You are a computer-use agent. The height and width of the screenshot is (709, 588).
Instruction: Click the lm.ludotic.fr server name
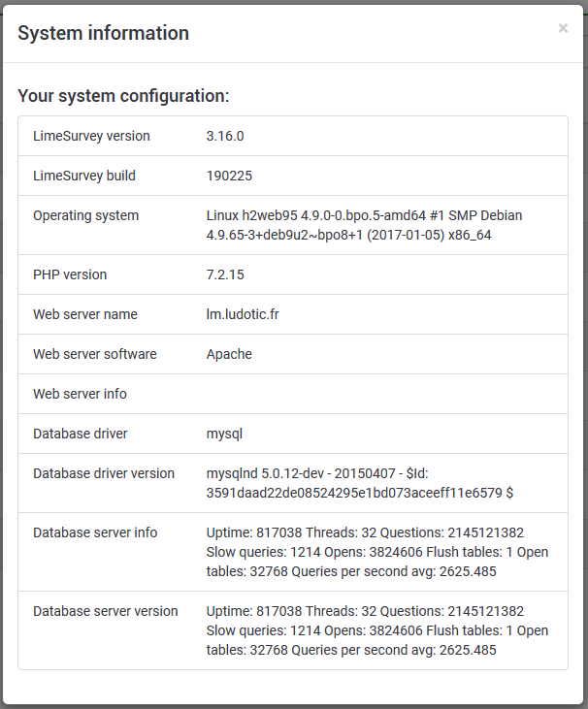point(248,314)
